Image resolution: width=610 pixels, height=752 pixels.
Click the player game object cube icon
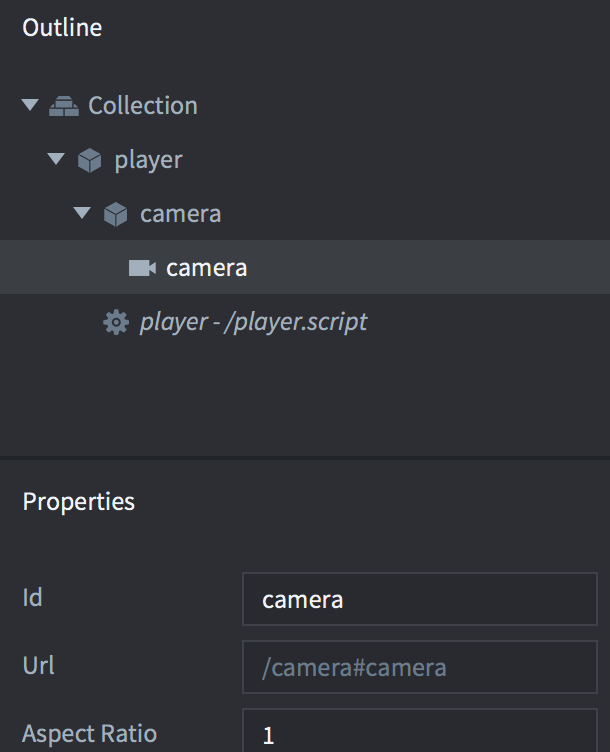coord(90,160)
